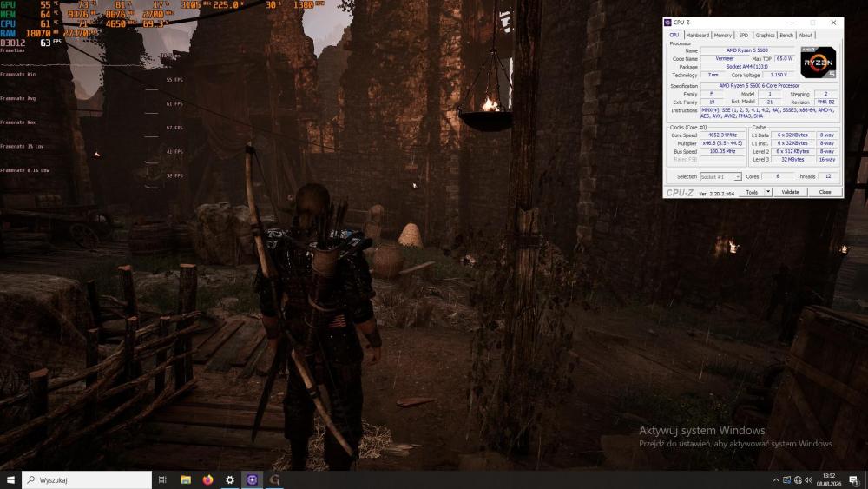This screenshot has height=489, width=868.
Task: Open the SPD tab
Action: tap(744, 36)
